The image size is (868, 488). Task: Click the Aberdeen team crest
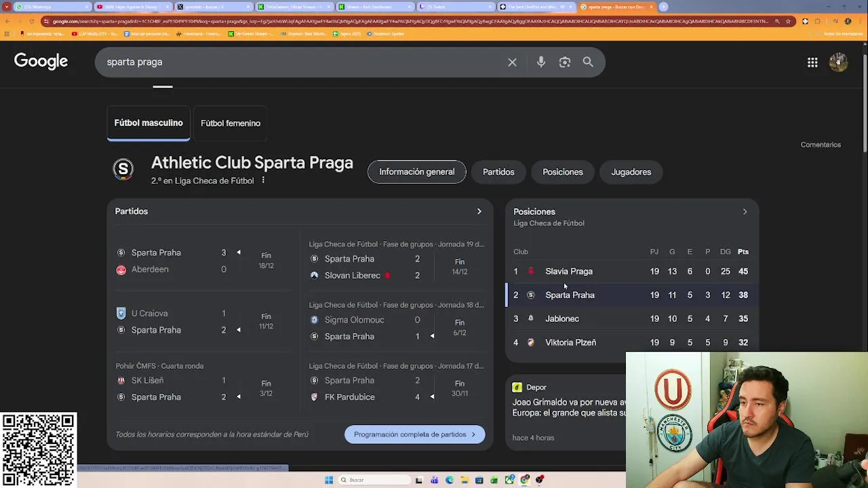pyautogui.click(x=121, y=270)
